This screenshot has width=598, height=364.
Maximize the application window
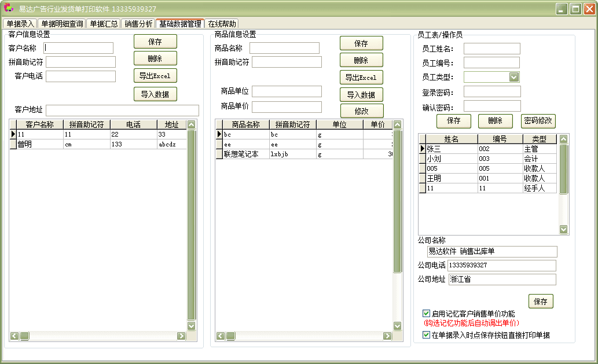575,9
